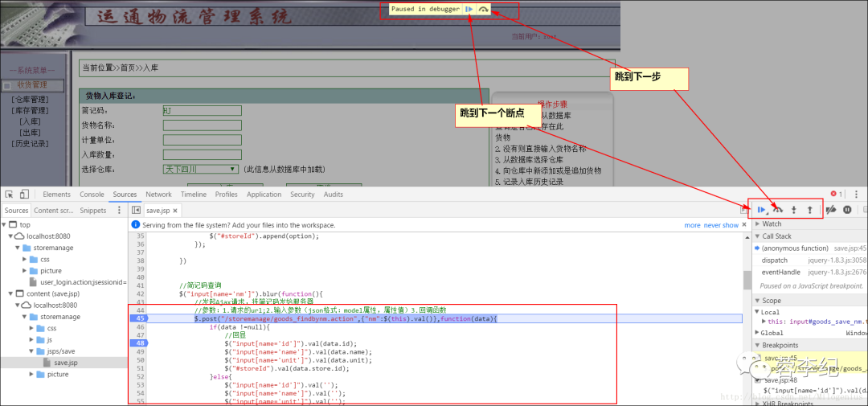The image size is (868, 406).
Task: Expand the Global scope entry
Action: pyautogui.click(x=757, y=332)
